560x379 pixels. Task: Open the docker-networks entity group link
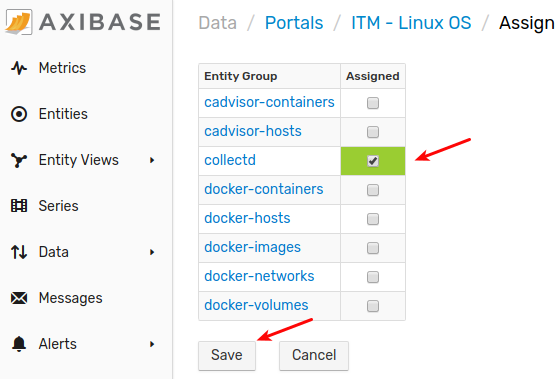tap(259, 276)
